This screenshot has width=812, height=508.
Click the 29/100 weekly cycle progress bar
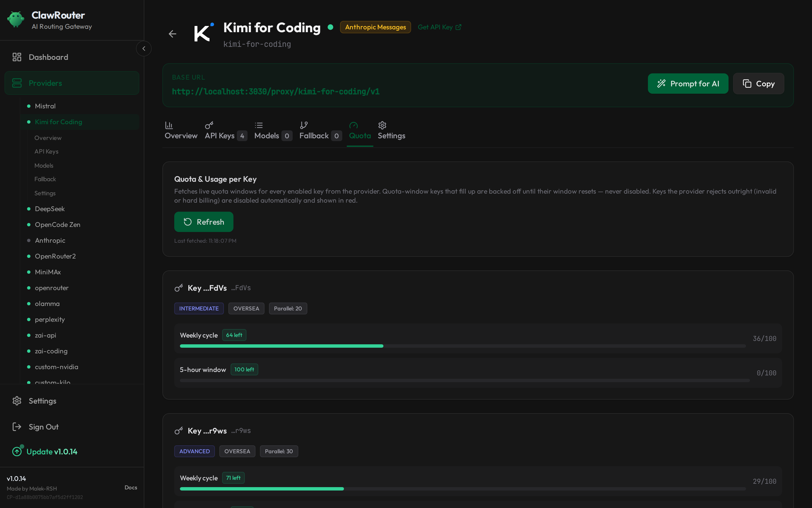[x=463, y=489]
